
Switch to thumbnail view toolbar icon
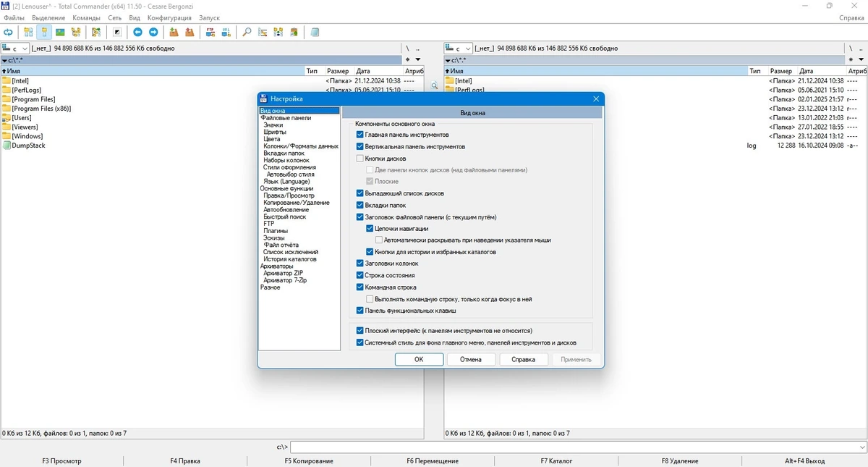pos(60,32)
